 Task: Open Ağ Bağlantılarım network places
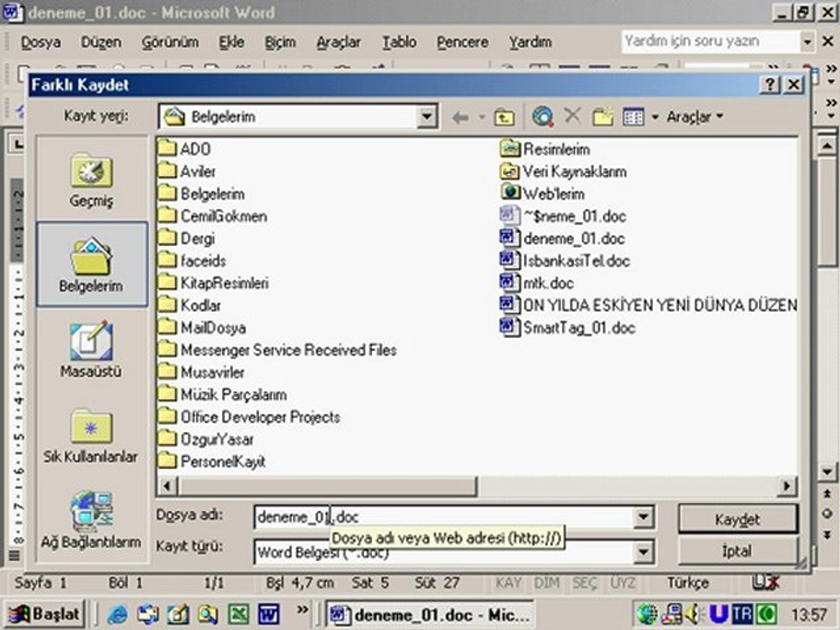92,520
